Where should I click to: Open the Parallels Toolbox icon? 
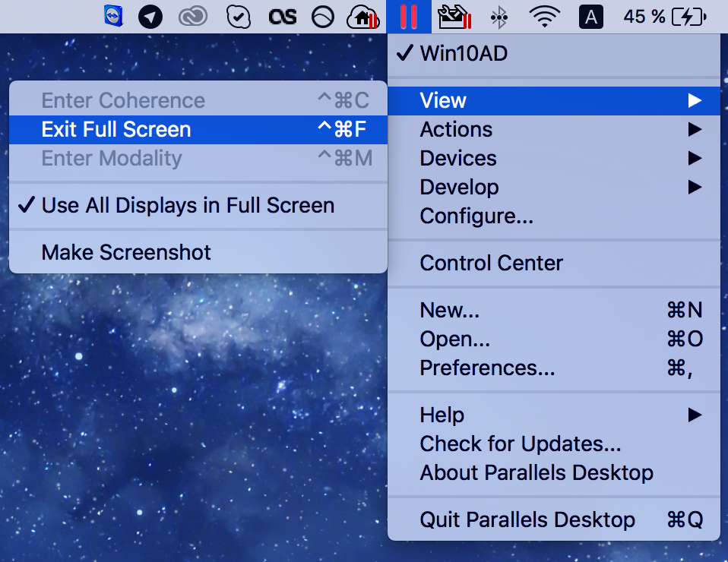click(x=455, y=17)
